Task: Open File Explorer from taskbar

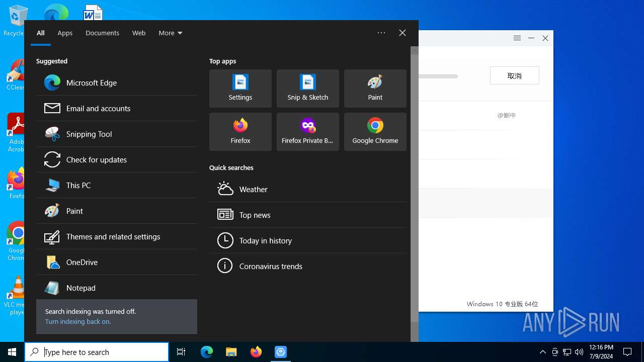Action: (231, 352)
